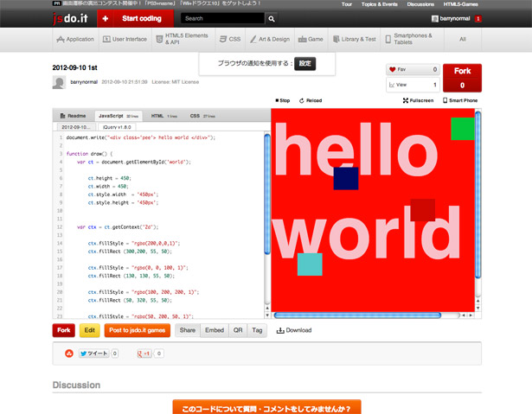Click the preview horizontal scrollbar

pos(357,315)
